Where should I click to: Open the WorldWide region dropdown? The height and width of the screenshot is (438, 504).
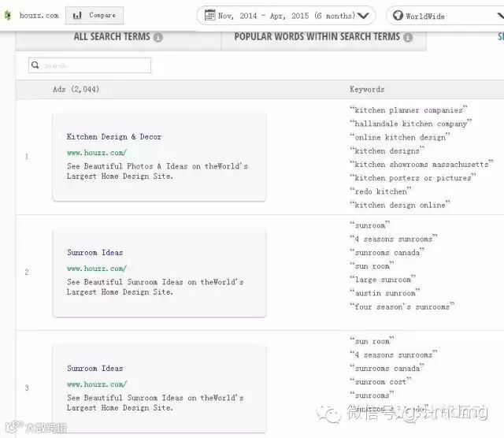tap(445, 16)
